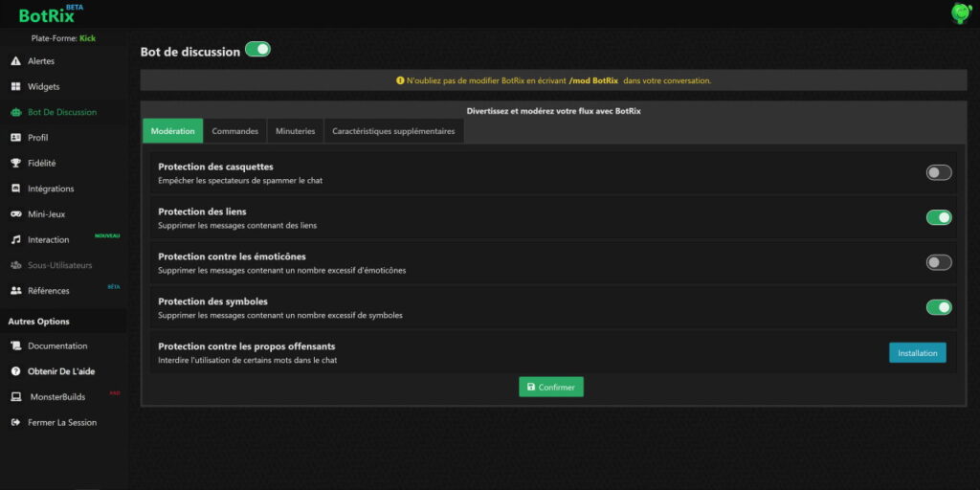980x490 pixels.
Task: Click the Obtenir De L'aide question icon
Action: coord(16,371)
